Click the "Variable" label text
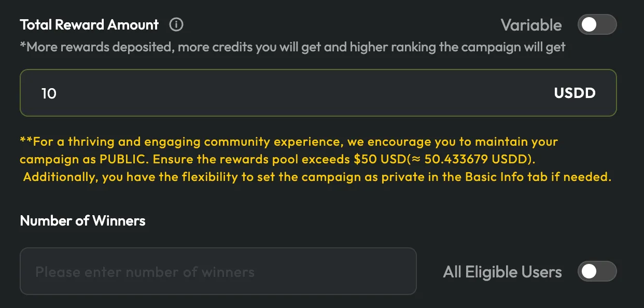The height and width of the screenshot is (308, 644). (x=531, y=25)
